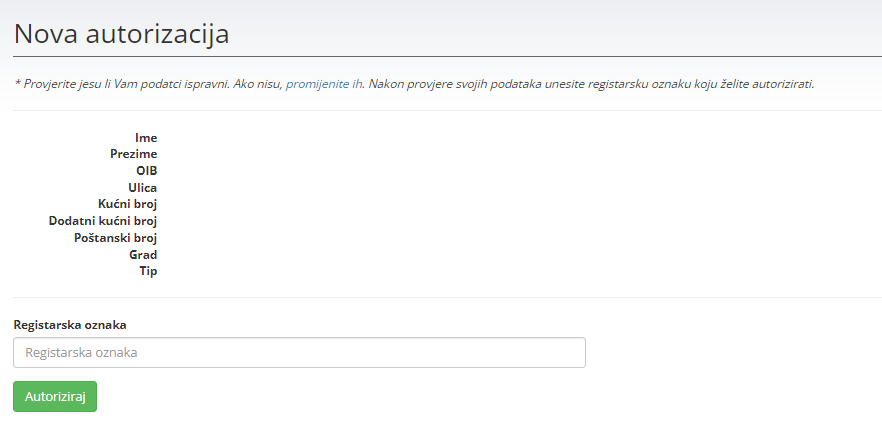882x432 pixels.
Task: Click the 'Grad' label
Action: (143, 255)
